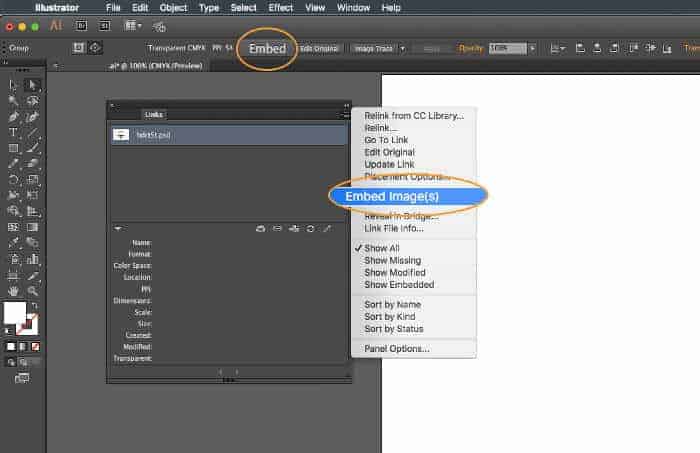Choose Embed Image(s) from context menu
The image size is (700, 453).
click(408, 196)
